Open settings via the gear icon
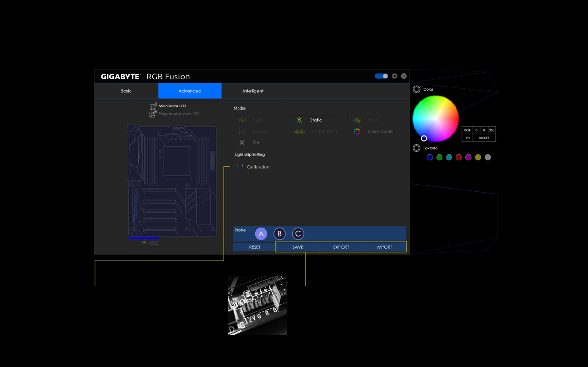Viewport: 588px width, 367px height. pos(394,76)
